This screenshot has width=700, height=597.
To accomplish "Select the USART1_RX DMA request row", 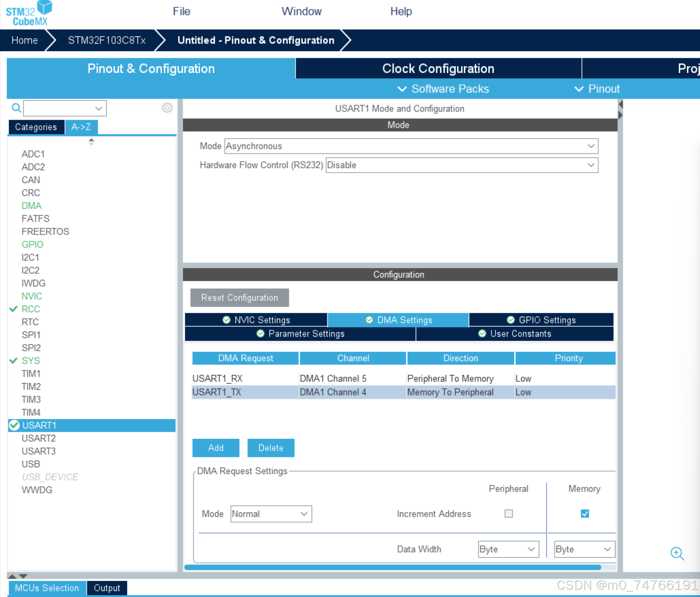I will point(403,379).
